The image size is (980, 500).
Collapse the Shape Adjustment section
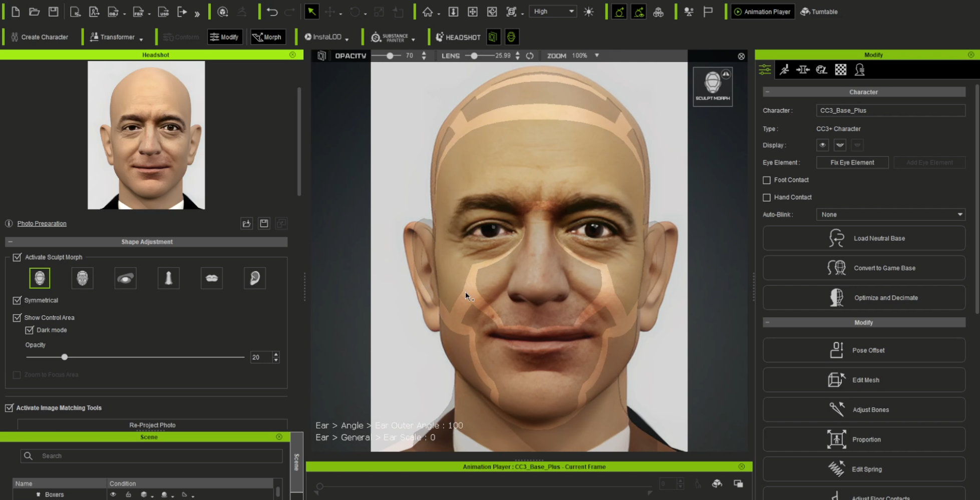tap(10, 242)
